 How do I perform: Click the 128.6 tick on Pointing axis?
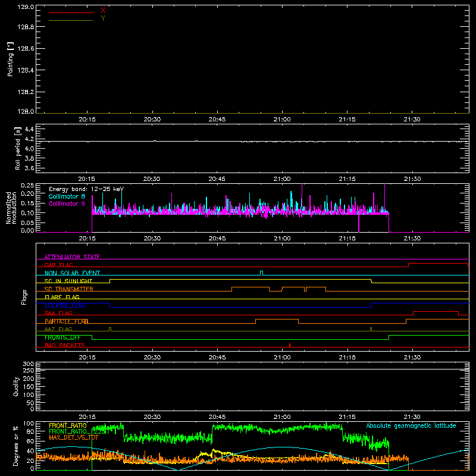click(x=26, y=48)
